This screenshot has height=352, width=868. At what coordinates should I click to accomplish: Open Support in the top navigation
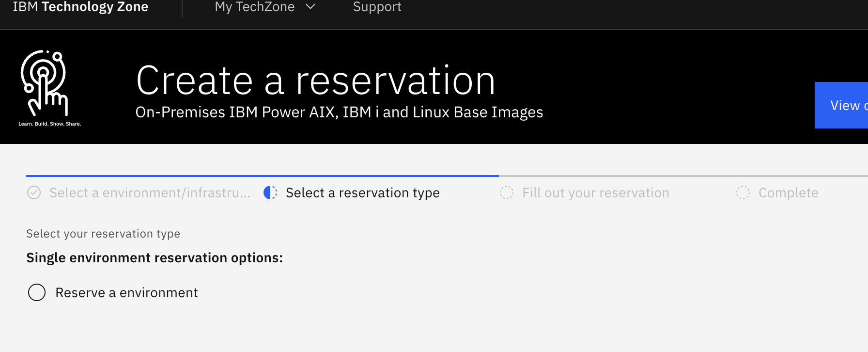[377, 7]
